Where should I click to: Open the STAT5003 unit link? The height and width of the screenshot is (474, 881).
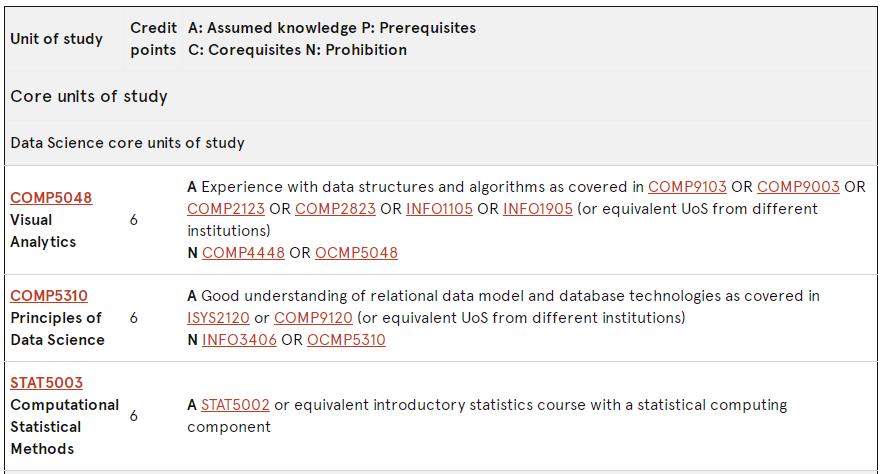(x=47, y=382)
